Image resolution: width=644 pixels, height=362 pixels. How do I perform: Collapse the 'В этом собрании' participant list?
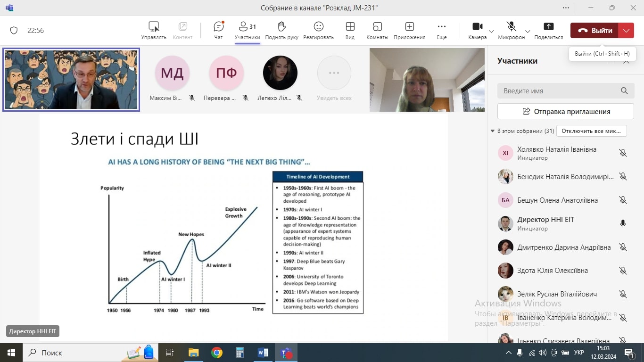(493, 131)
